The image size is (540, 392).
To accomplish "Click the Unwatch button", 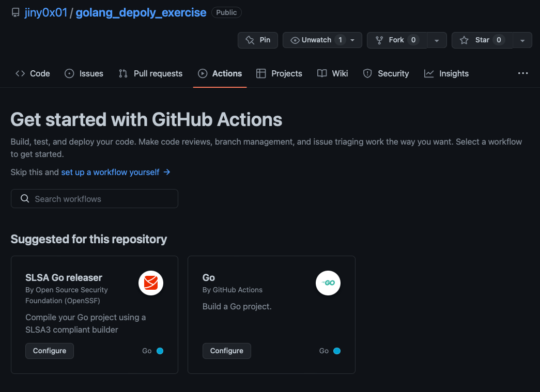I will click(322, 40).
